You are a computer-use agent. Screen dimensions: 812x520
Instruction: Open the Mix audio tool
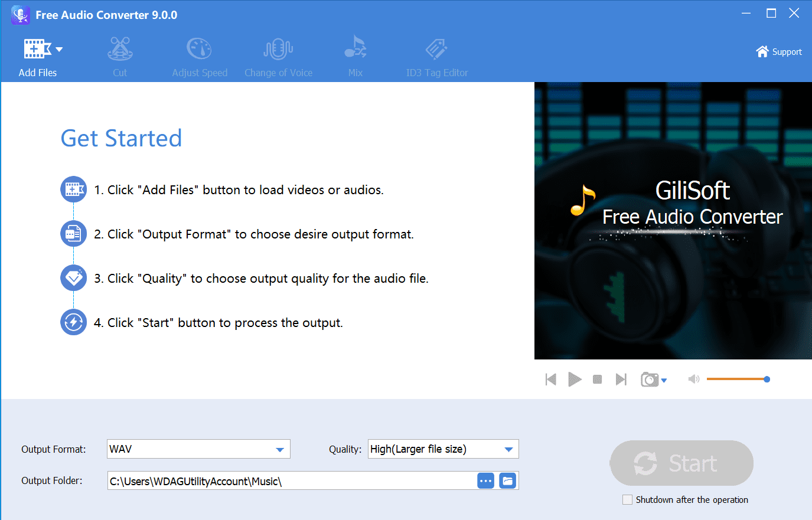click(x=356, y=57)
